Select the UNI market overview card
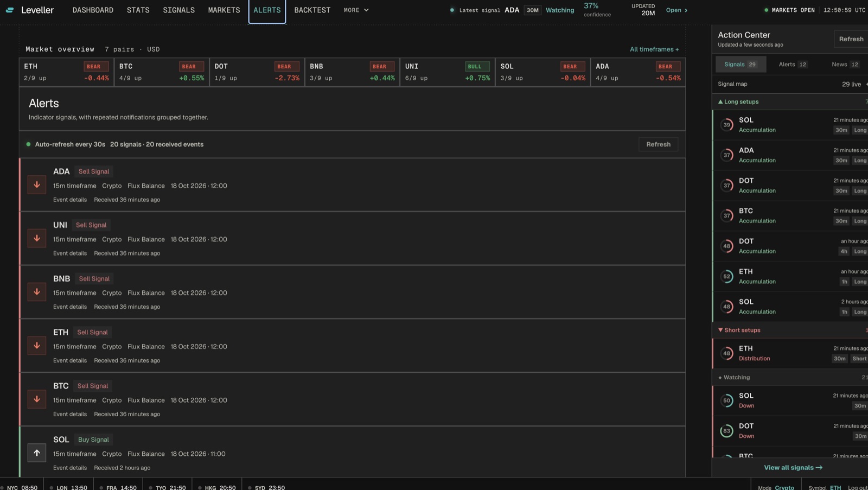This screenshot has width=868, height=490. coord(448,72)
